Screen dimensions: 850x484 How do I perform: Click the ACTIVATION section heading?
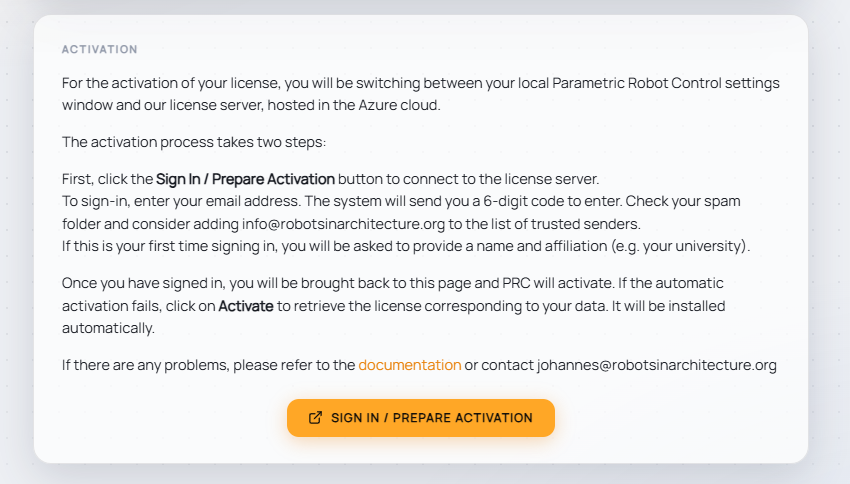pyautogui.click(x=100, y=49)
